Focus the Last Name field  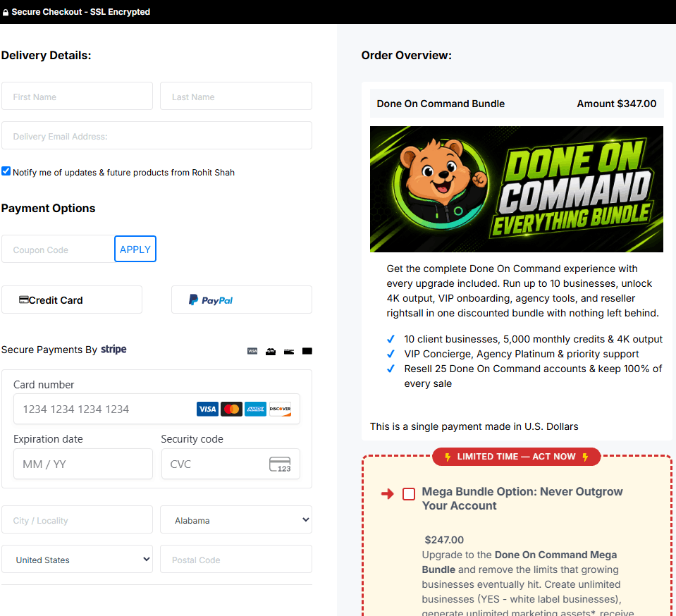point(236,96)
